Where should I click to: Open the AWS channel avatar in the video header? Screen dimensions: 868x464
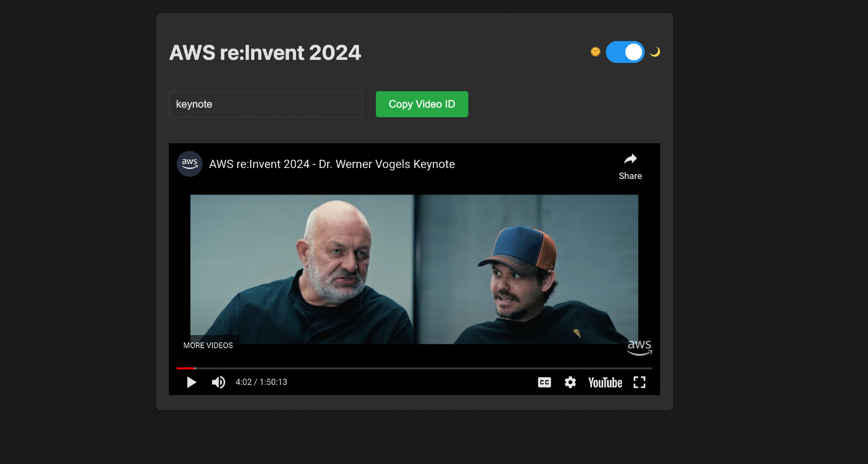(190, 164)
